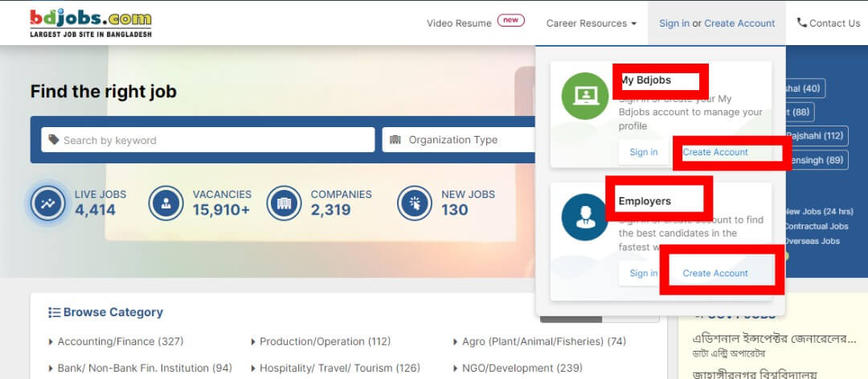Click Create Account under My Bdjobs
868x379 pixels.
pyautogui.click(x=715, y=152)
